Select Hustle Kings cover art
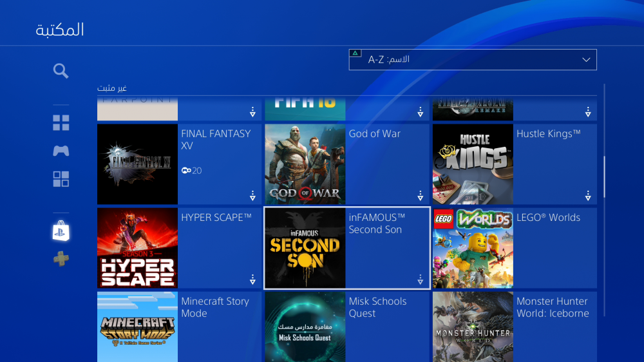The image size is (644, 362). [x=473, y=164]
